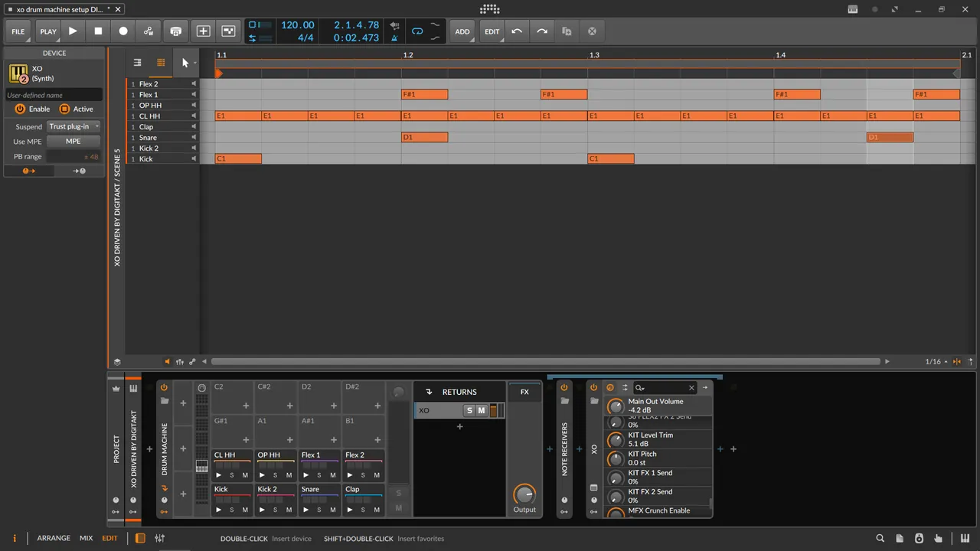Solo the CL HH drum pad
This screenshot has height=551, width=980.
click(x=232, y=475)
